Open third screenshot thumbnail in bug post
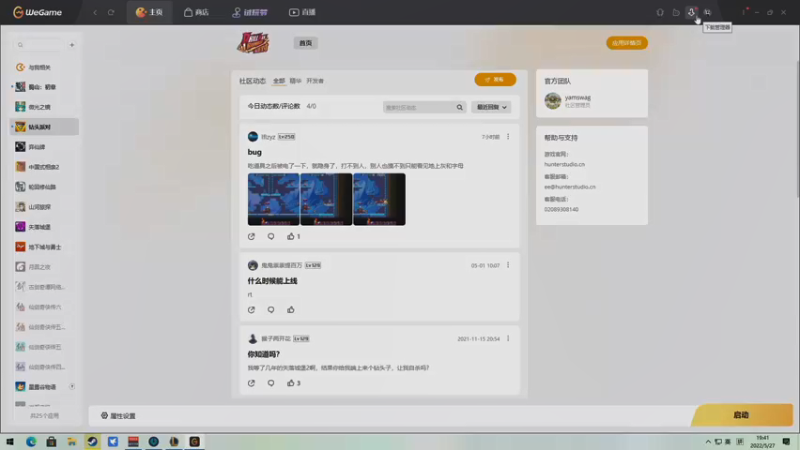This screenshot has width=800, height=450. point(379,199)
